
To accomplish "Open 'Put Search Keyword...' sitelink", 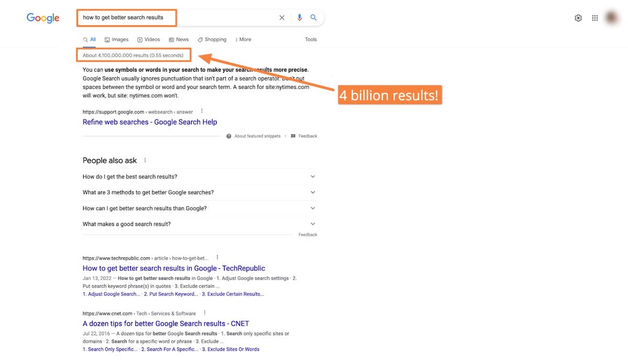I will click(x=171, y=294).
